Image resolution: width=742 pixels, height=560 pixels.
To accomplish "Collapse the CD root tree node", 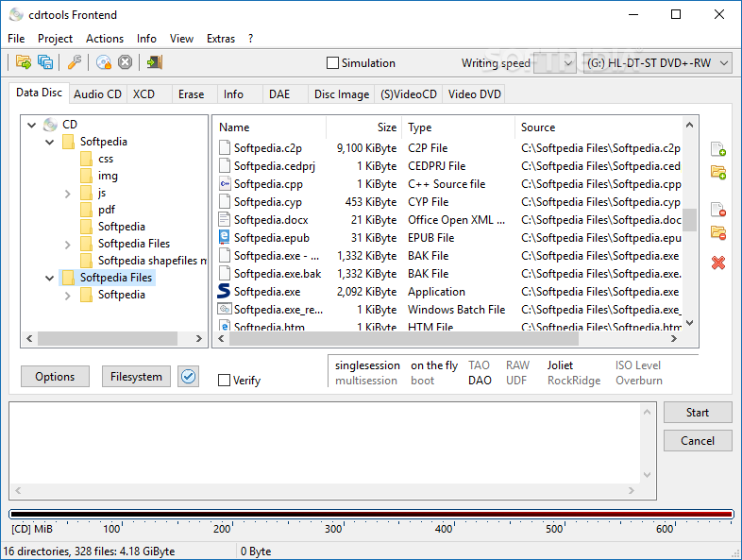I will coord(32,125).
